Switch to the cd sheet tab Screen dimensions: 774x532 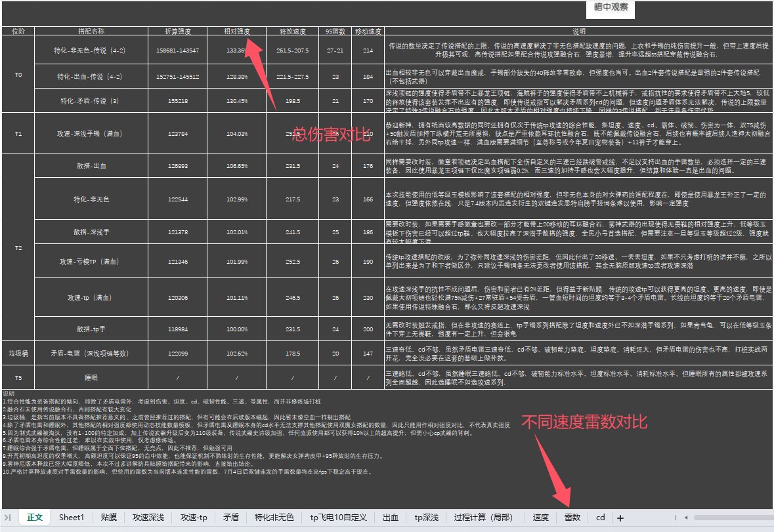[600, 517]
